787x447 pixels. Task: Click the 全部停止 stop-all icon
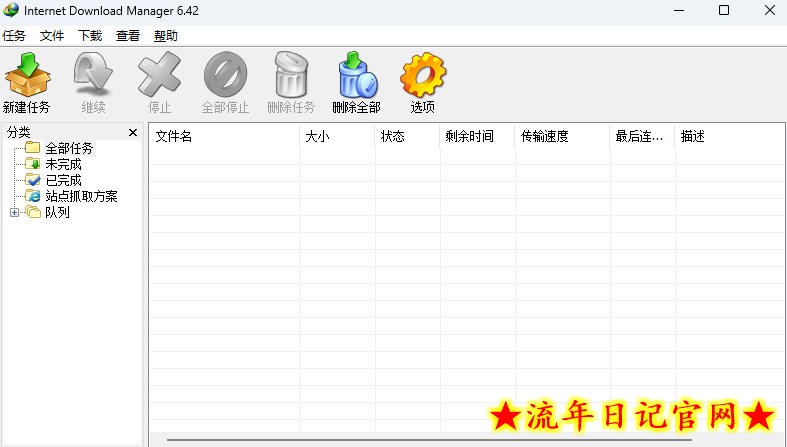[225, 75]
